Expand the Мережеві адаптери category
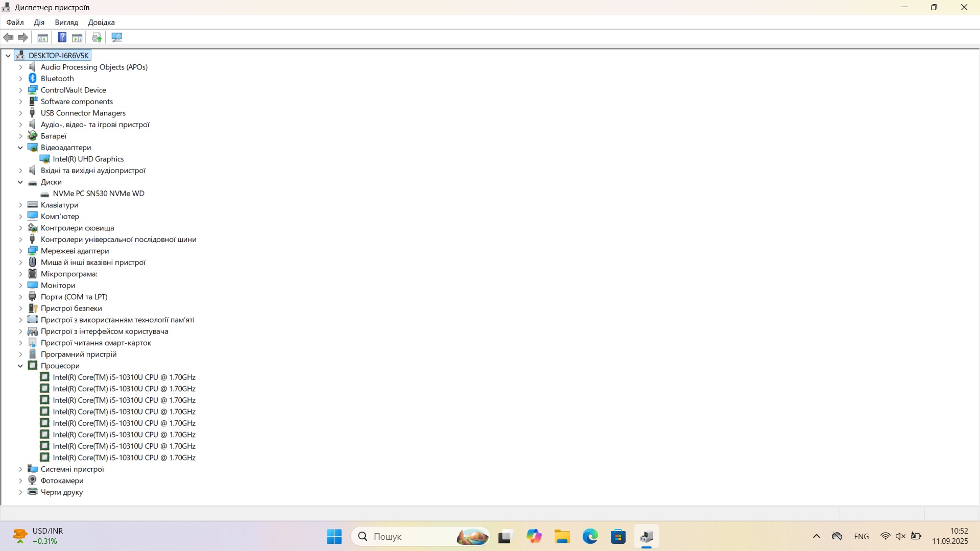 20,251
